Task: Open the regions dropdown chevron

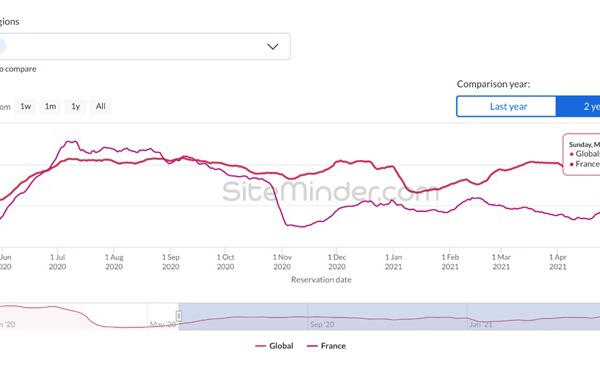Action: (272, 47)
